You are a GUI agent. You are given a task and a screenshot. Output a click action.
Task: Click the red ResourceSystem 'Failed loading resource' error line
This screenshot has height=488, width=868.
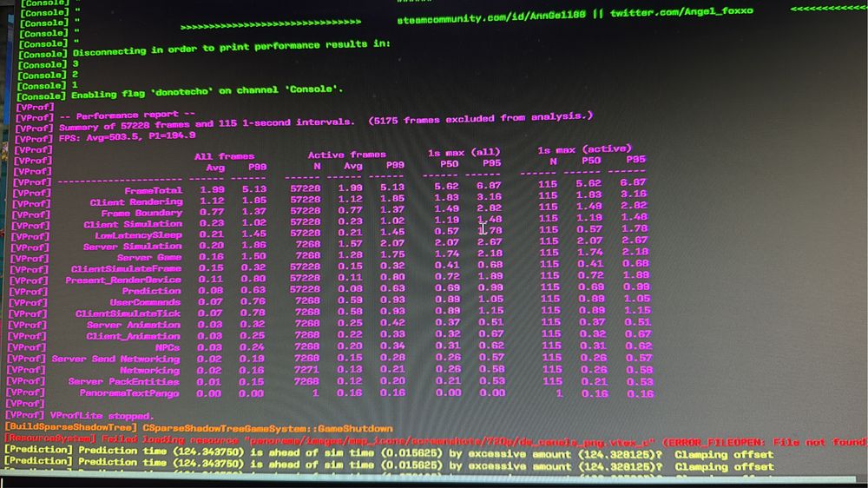point(435,441)
